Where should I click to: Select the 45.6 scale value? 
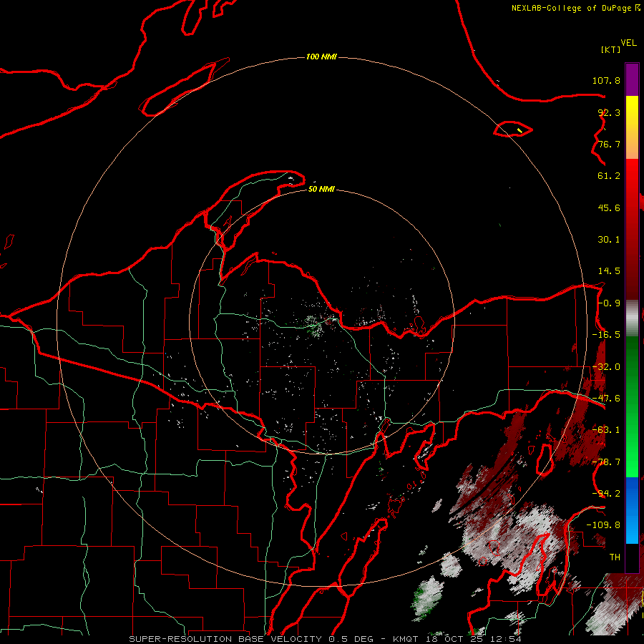point(609,208)
